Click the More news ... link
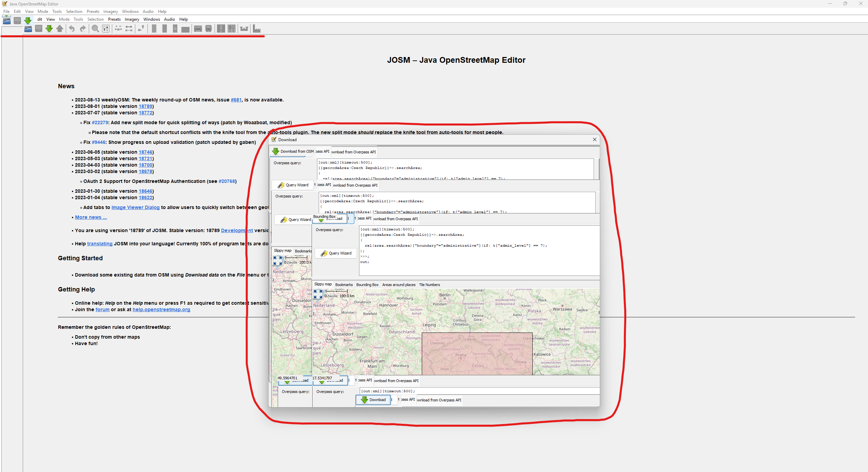This screenshot has height=472, width=868. pos(91,217)
